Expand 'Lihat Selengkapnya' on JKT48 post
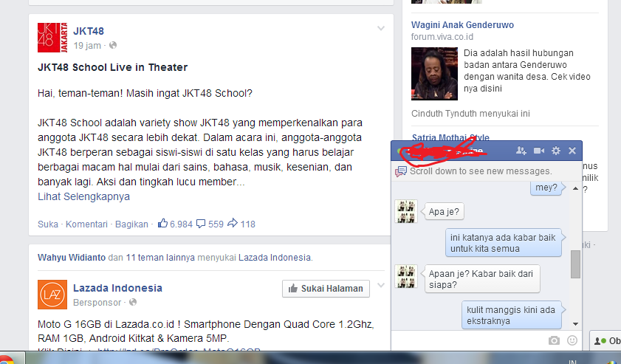Screen dimensions: 621x364 coord(83,196)
